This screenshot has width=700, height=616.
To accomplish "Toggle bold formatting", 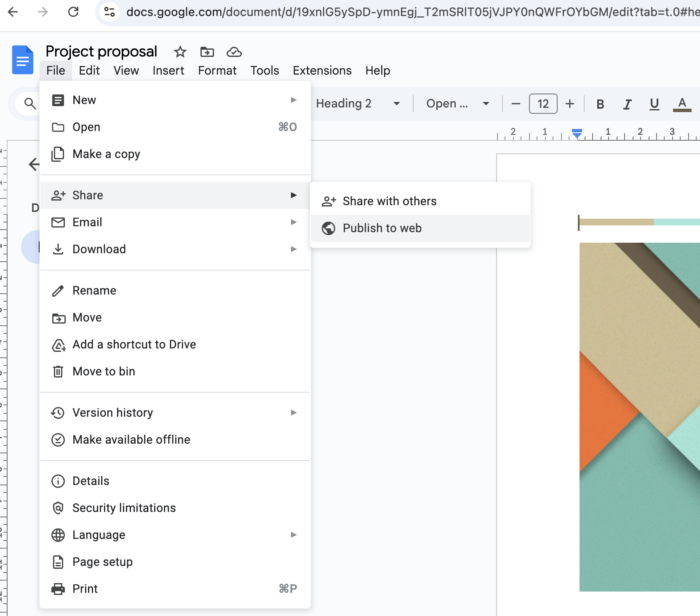I will point(600,104).
